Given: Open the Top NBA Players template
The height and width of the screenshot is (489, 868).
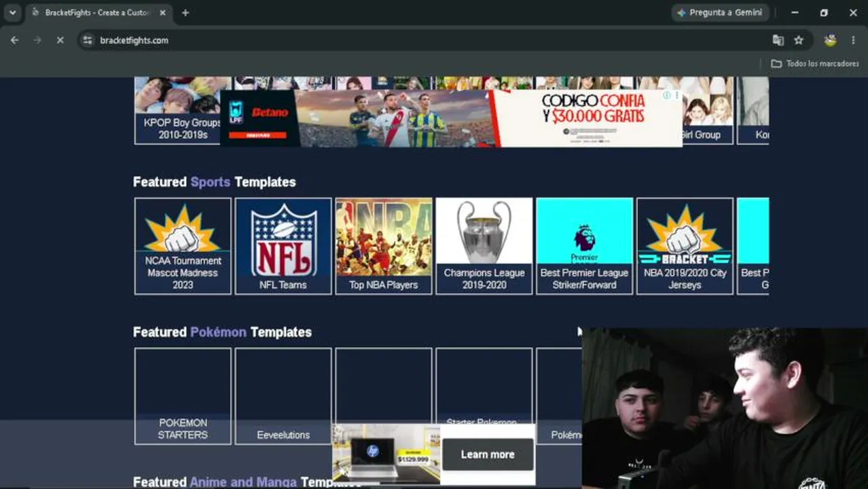Looking at the screenshot, I should pyautogui.click(x=384, y=246).
